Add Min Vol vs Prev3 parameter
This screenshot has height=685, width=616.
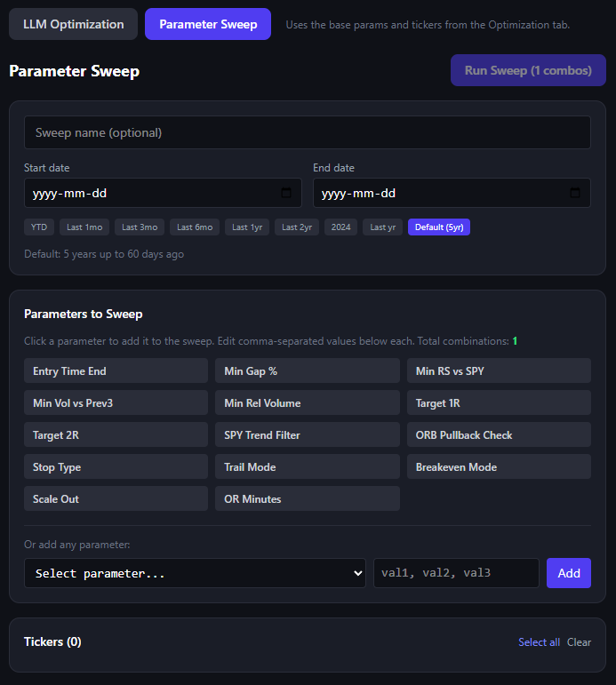pyautogui.click(x=116, y=402)
